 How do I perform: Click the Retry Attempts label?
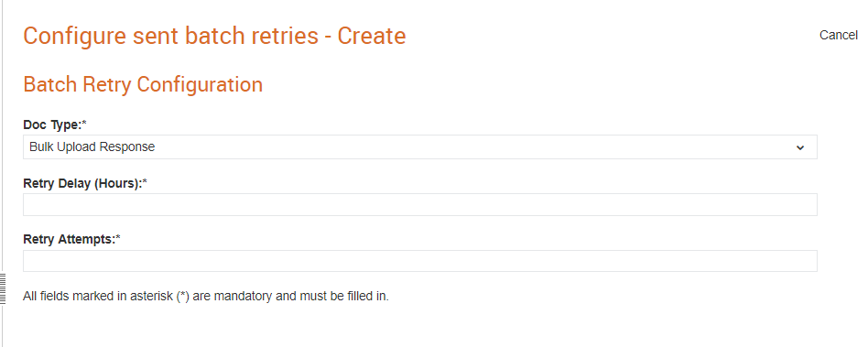pyautogui.click(x=70, y=240)
